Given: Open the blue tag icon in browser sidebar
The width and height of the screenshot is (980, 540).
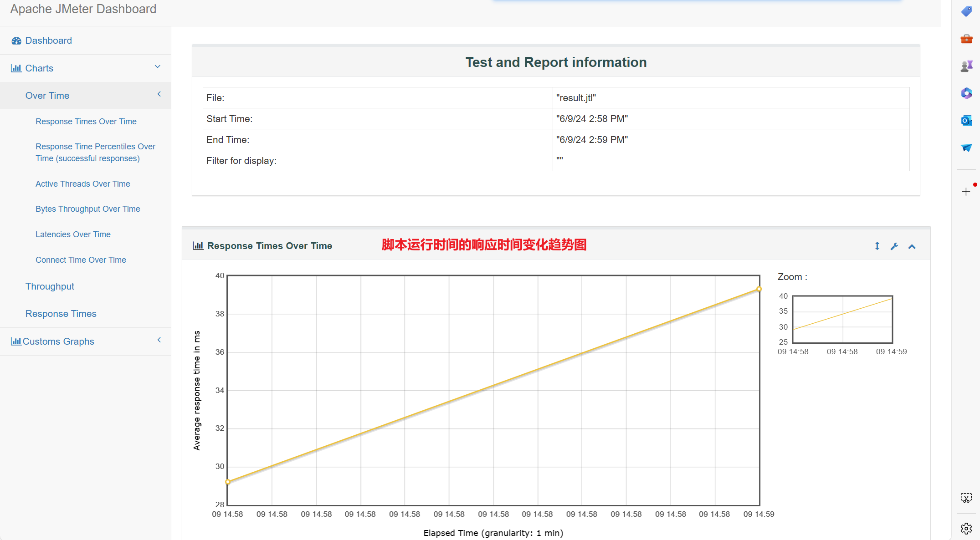Looking at the screenshot, I should pos(966,11).
